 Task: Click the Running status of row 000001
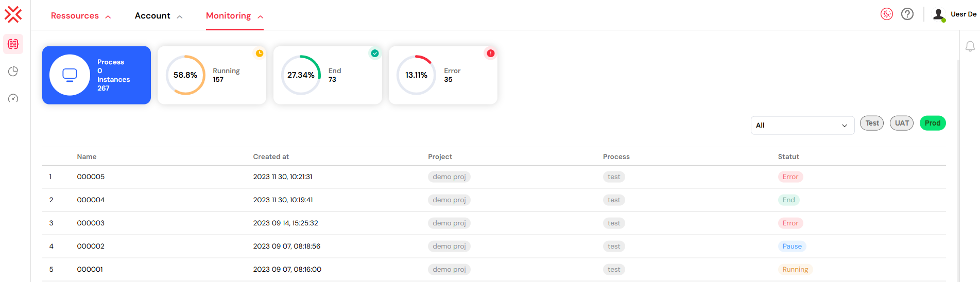click(x=795, y=269)
